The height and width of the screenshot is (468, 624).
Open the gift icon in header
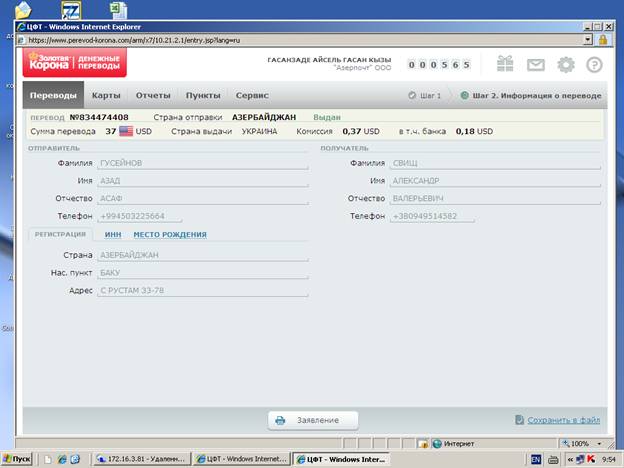pyautogui.click(x=505, y=64)
